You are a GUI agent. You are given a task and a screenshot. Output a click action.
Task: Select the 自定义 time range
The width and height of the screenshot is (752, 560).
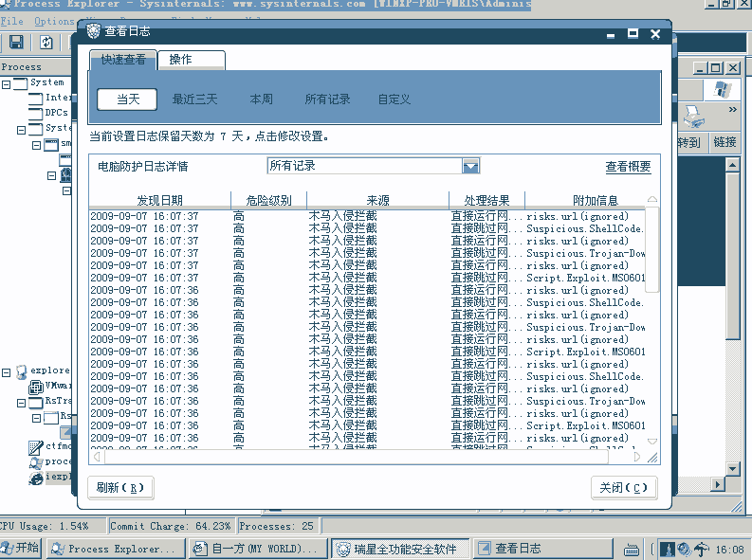click(x=394, y=99)
